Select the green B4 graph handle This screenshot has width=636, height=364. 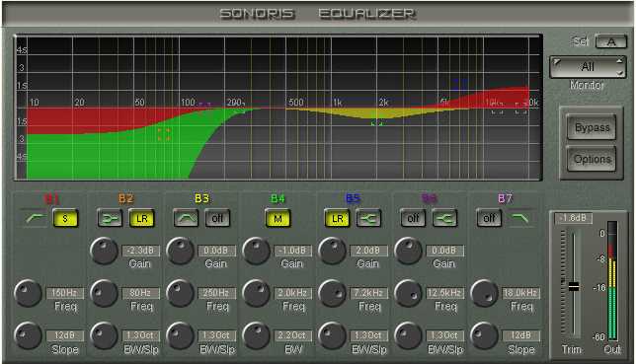click(x=377, y=119)
